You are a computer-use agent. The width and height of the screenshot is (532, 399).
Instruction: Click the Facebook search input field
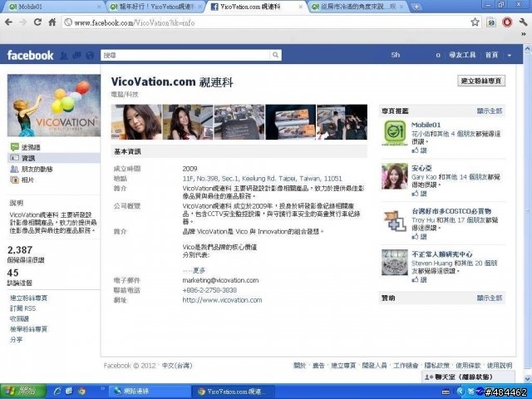(185, 55)
